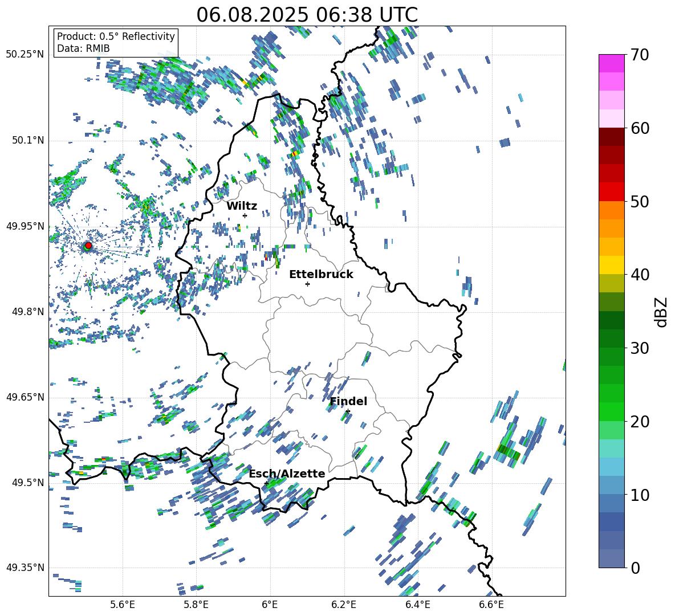Click the title '06.08.2025 06:38 UTC'
This screenshot has height=616, width=675.
[307, 15]
